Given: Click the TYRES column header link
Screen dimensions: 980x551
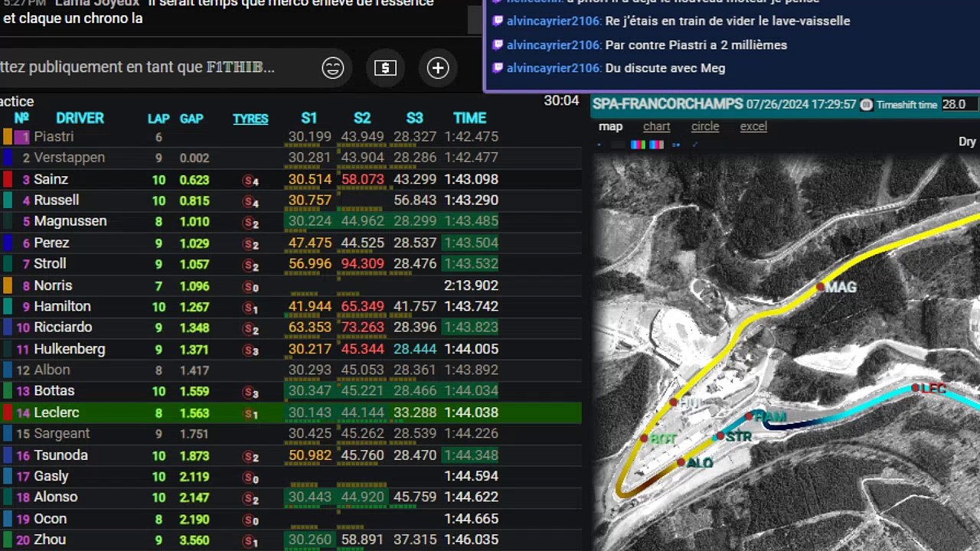Looking at the screenshot, I should click(x=250, y=119).
